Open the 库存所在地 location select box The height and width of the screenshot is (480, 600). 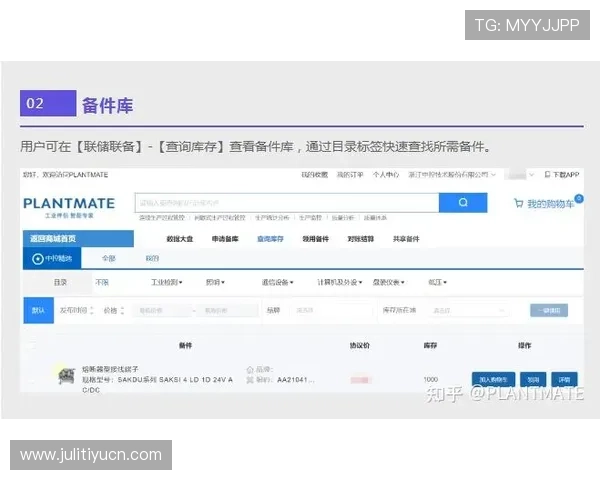pyautogui.click(x=468, y=310)
